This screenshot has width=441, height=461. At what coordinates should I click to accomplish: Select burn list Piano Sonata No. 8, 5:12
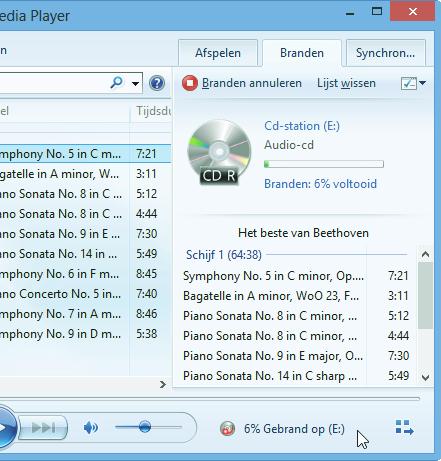point(296,316)
